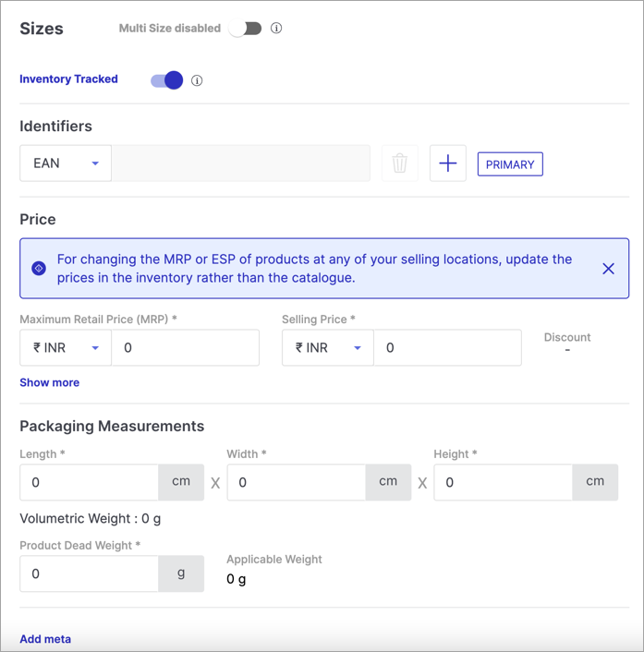This screenshot has height=652, width=644.
Task: Click the Height measurement input
Action: [x=503, y=482]
